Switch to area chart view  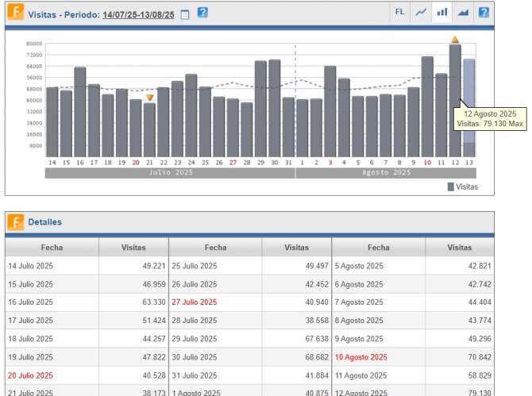point(463,13)
